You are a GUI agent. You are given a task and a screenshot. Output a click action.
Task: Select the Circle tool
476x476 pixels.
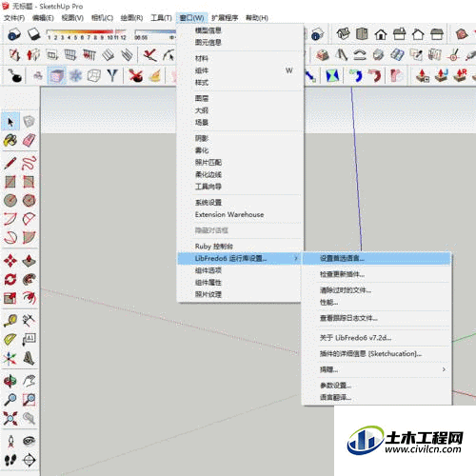pos(10,200)
